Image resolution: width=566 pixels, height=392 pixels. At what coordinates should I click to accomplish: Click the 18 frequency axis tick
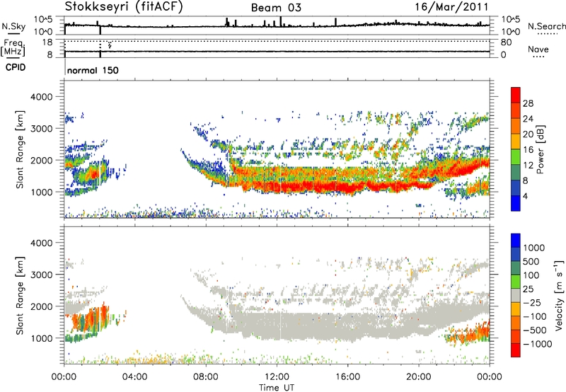click(47, 42)
